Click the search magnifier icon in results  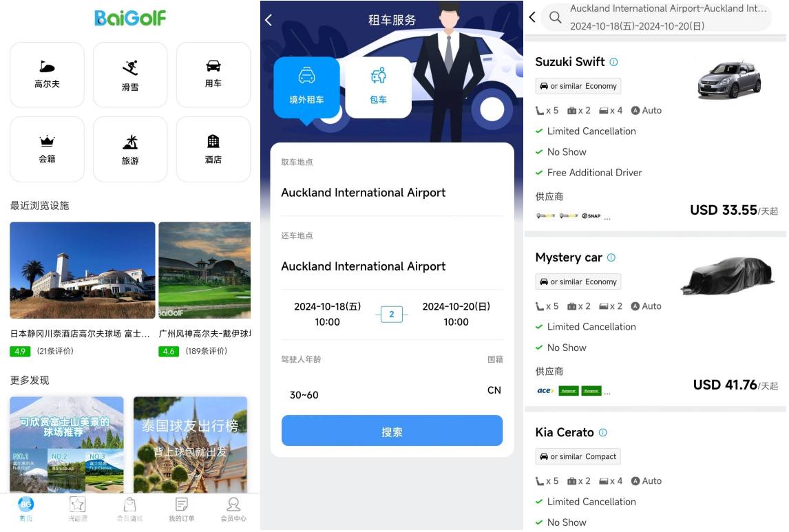[556, 18]
